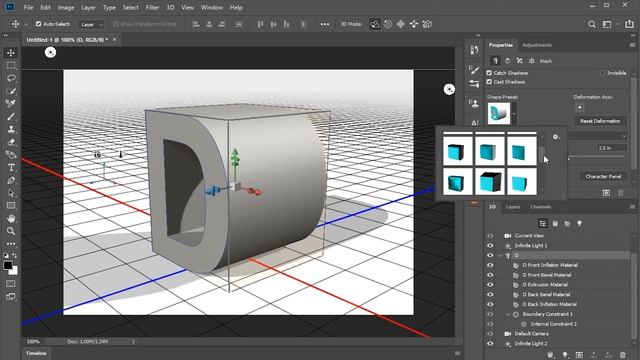
Task: Open the status bar info arrow
Action: click(133, 341)
